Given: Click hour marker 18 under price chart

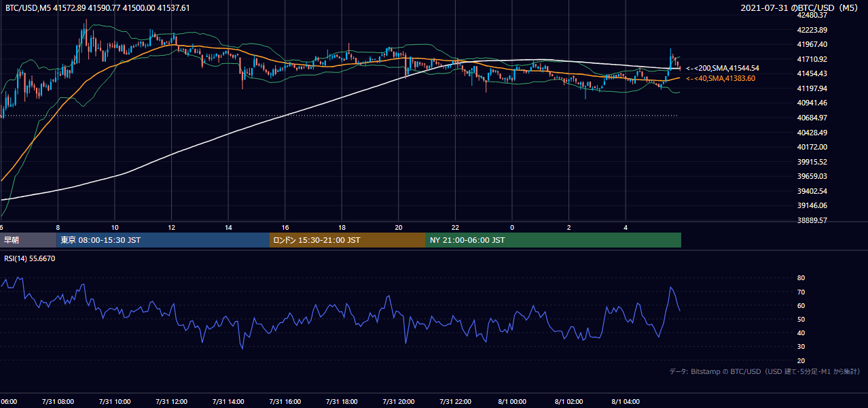Looking at the screenshot, I should tap(342, 227).
